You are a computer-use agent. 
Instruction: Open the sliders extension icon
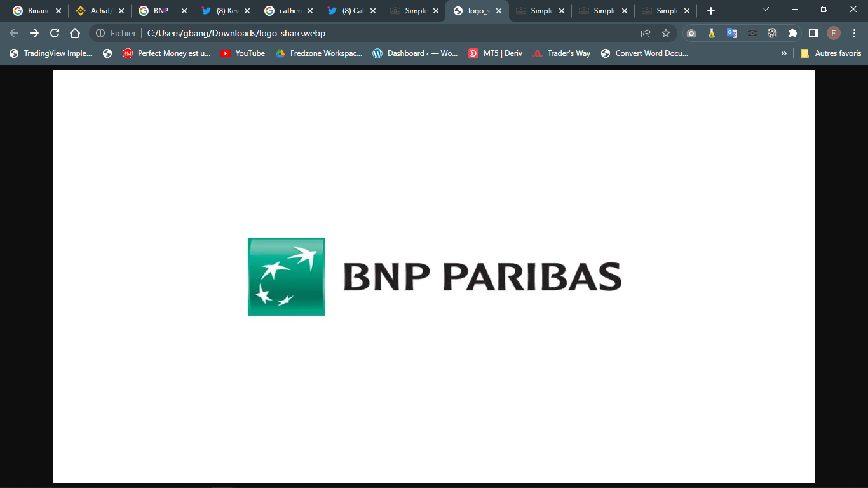pyautogui.click(x=752, y=33)
